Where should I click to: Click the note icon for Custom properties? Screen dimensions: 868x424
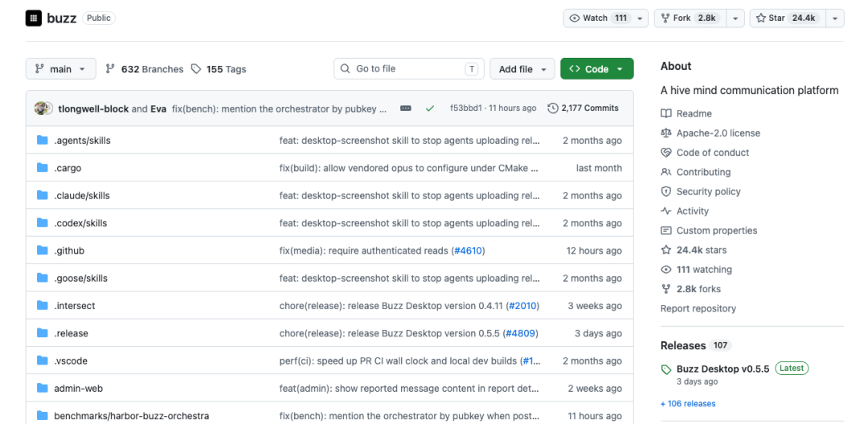coord(666,230)
